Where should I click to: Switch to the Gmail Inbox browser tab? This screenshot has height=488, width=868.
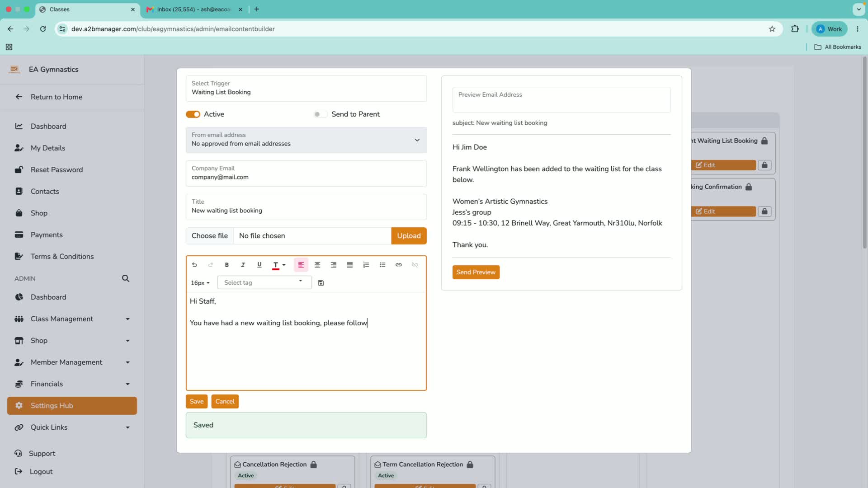click(x=194, y=9)
